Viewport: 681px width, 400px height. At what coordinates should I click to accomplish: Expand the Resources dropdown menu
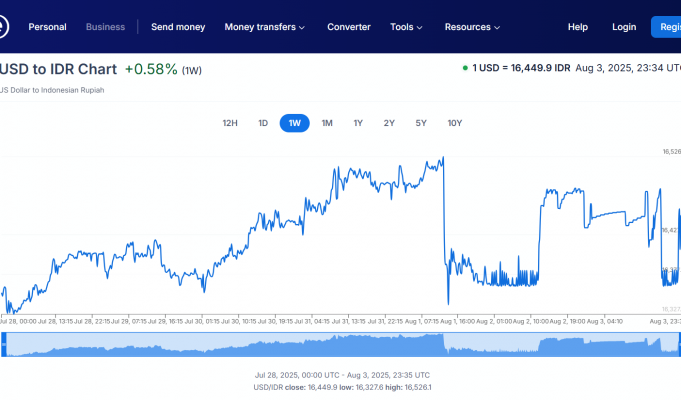pyautogui.click(x=472, y=27)
